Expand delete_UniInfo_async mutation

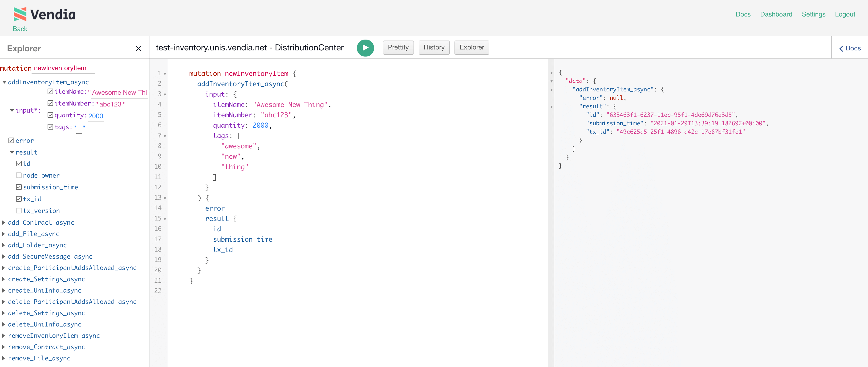4,324
